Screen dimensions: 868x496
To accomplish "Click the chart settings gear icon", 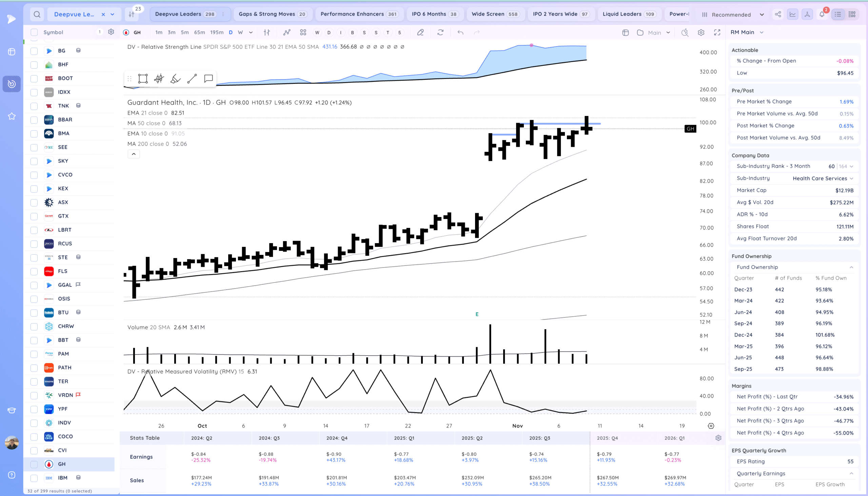I will pyautogui.click(x=701, y=32).
